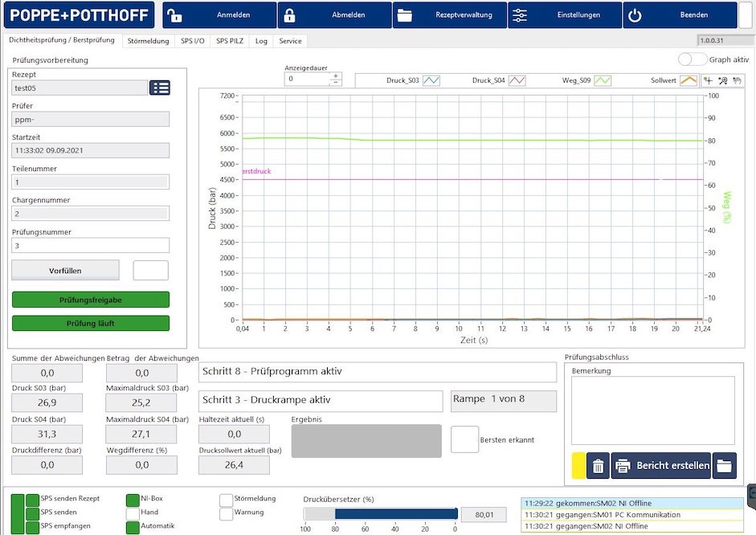The height and width of the screenshot is (535, 756).
Task: Select the graph zoom magnifier tool
Action: 722,80
